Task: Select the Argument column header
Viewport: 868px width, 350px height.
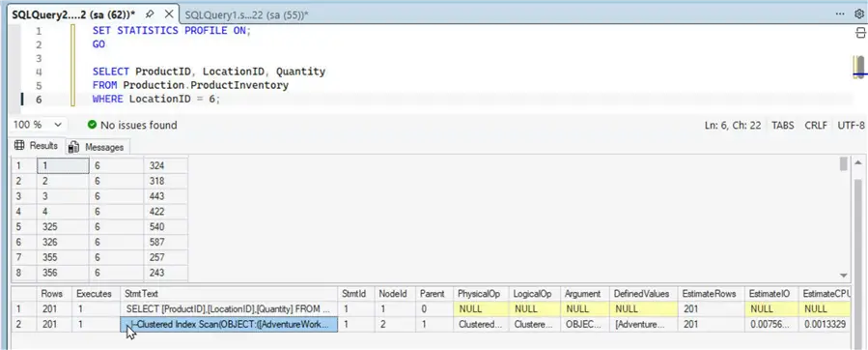Action: (x=585, y=293)
